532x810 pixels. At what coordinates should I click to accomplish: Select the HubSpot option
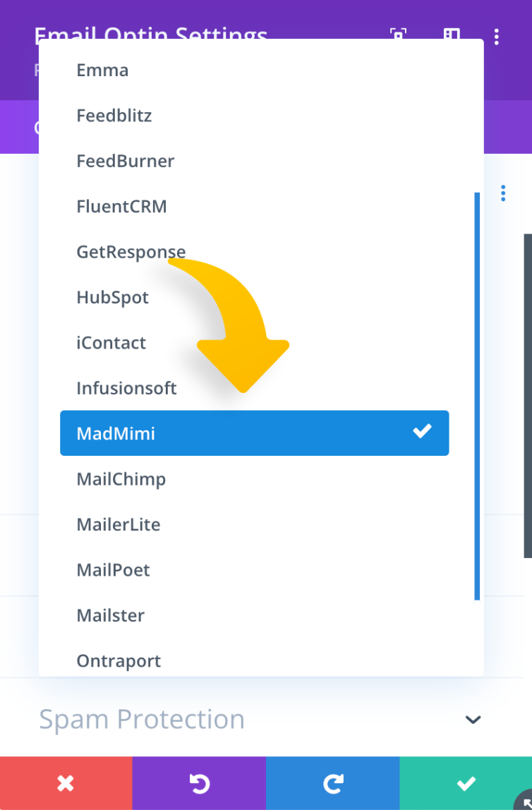pyautogui.click(x=113, y=297)
